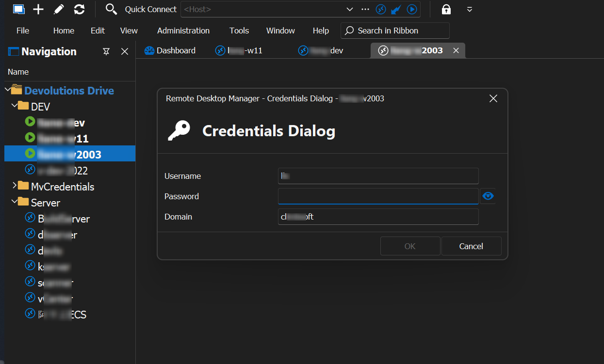Collapse the Server folder

(x=14, y=202)
